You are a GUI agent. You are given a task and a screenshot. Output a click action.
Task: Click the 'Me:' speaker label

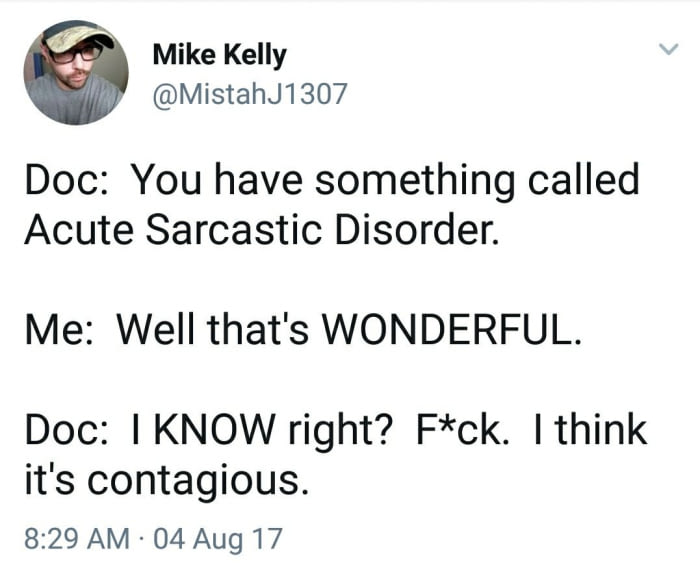click(x=59, y=330)
